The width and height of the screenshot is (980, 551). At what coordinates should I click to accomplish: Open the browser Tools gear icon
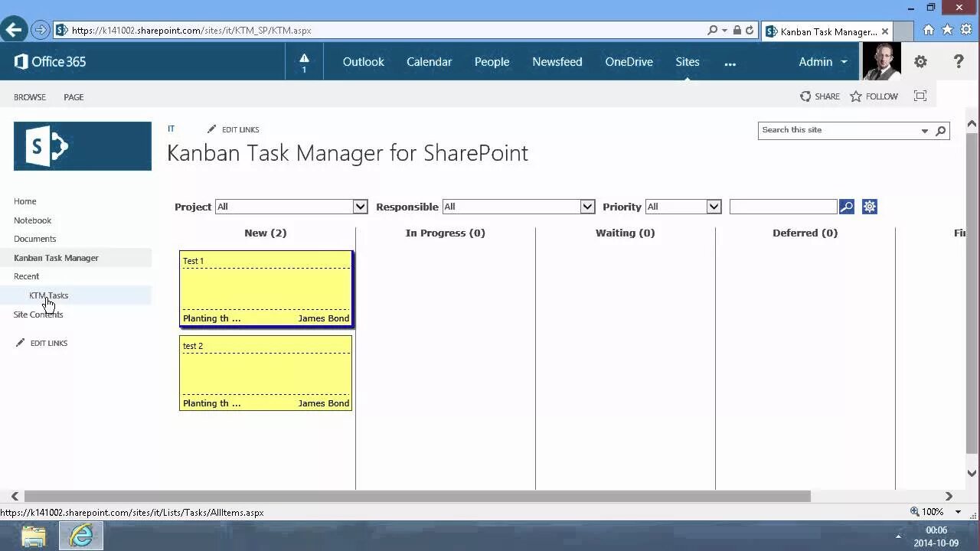click(966, 30)
